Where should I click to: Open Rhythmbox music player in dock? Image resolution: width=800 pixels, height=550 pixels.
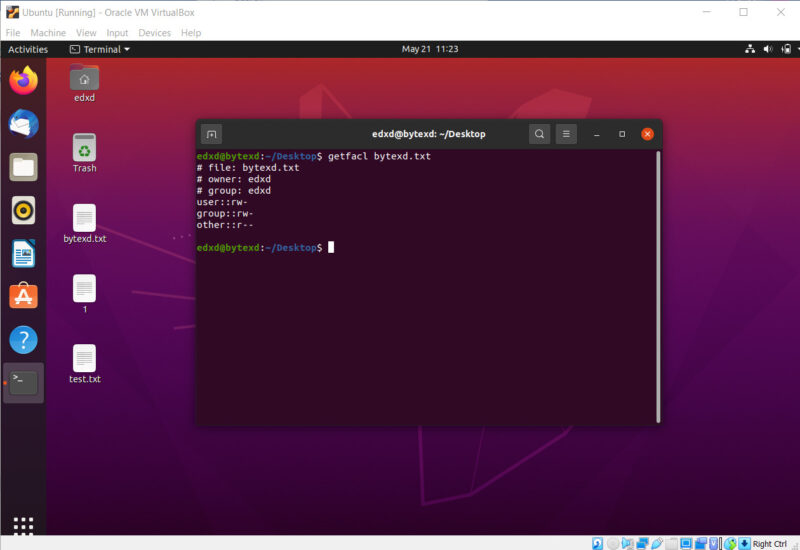click(24, 210)
